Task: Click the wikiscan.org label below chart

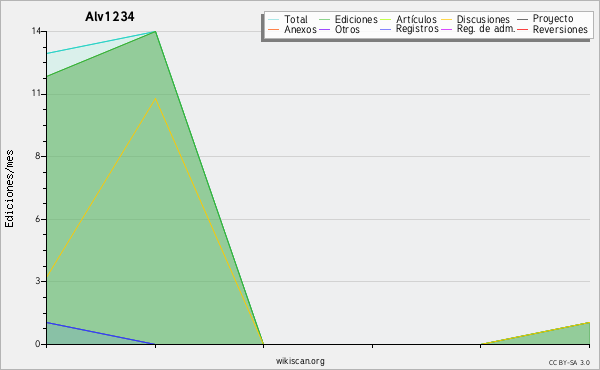Action: pyautogui.click(x=300, y=361)
